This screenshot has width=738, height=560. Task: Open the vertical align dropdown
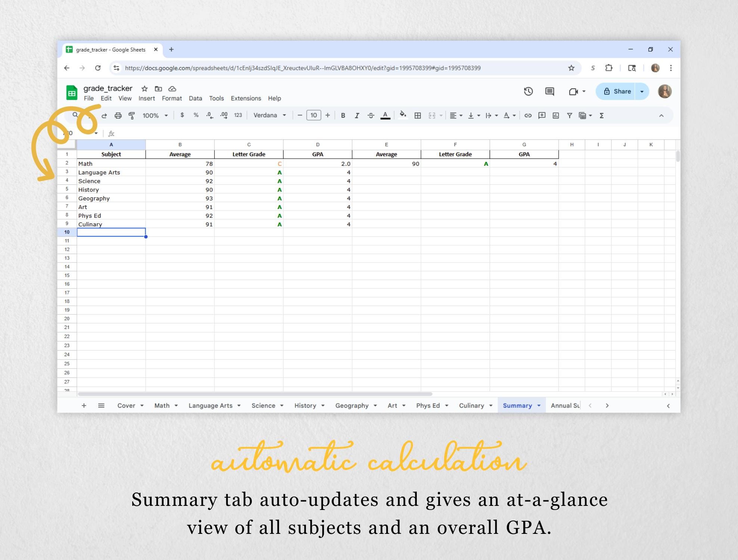(x=474, y=116)
